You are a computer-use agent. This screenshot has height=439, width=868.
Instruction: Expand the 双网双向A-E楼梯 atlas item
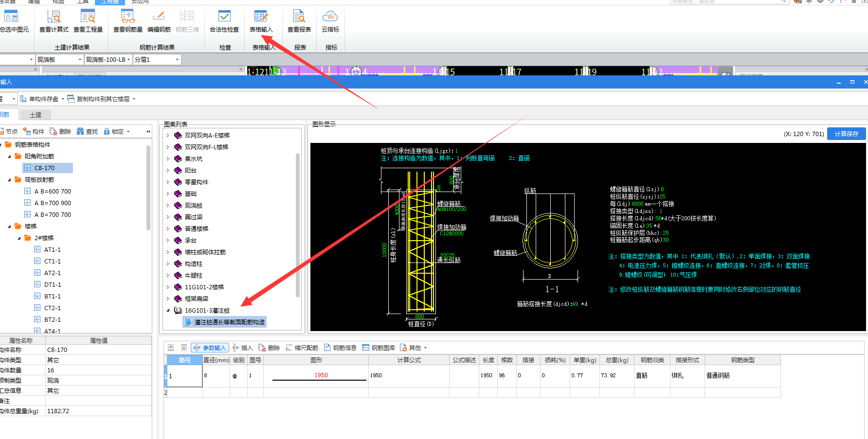(168, 136)
